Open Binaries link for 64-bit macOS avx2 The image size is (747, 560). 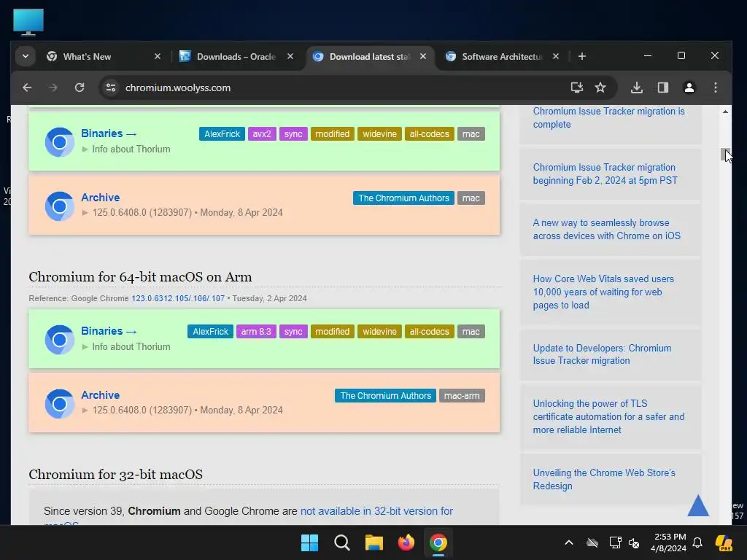(109, 133)
